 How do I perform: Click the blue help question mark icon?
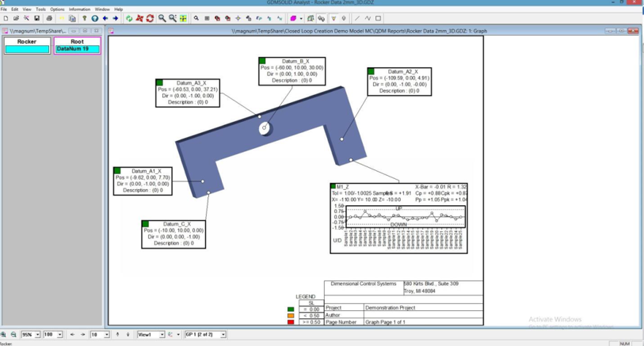tap(95, 18)
